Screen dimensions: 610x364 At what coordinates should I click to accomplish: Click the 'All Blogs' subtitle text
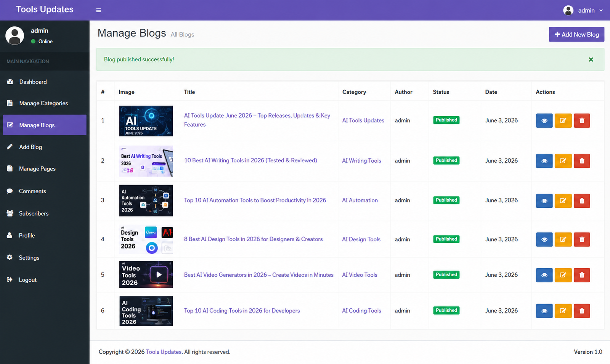[182, 35]
